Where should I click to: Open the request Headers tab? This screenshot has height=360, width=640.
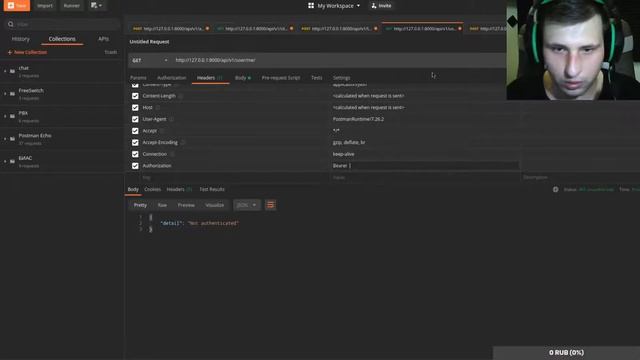(x=210, y=78)
